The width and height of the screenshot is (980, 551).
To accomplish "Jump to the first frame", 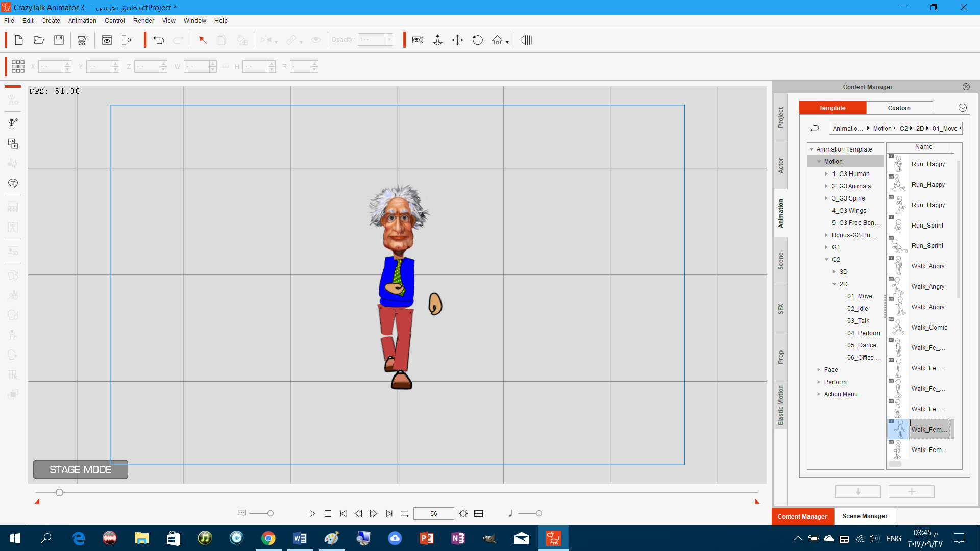I will pyautogui.click(x=343, y=514).
